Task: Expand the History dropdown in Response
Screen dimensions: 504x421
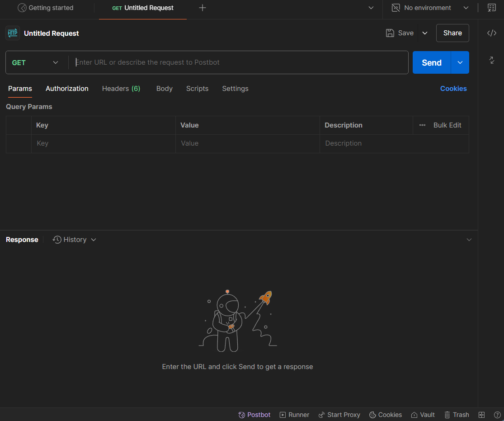Action: (75, 240)
